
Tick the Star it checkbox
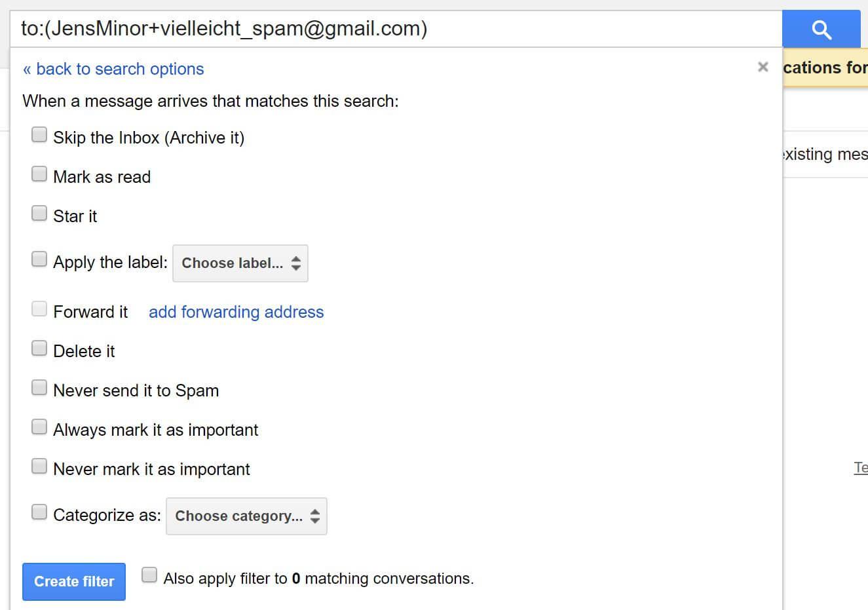point(39,214)
